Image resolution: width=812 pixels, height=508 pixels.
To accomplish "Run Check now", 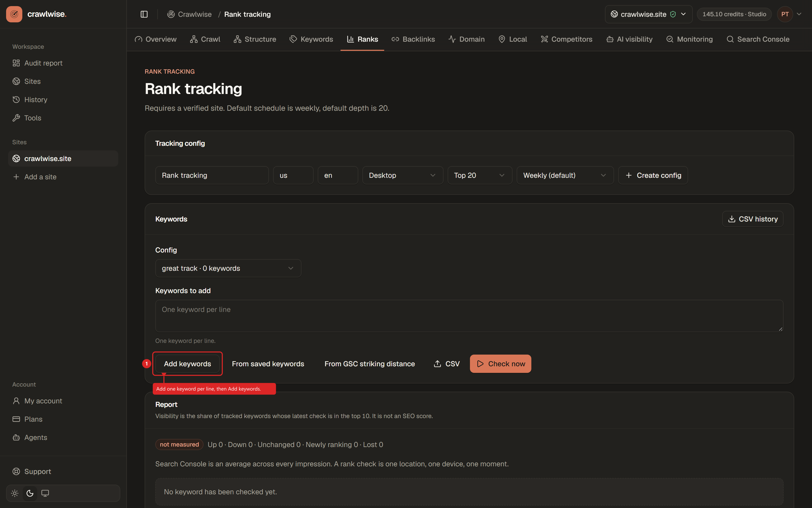I will 501,364.
